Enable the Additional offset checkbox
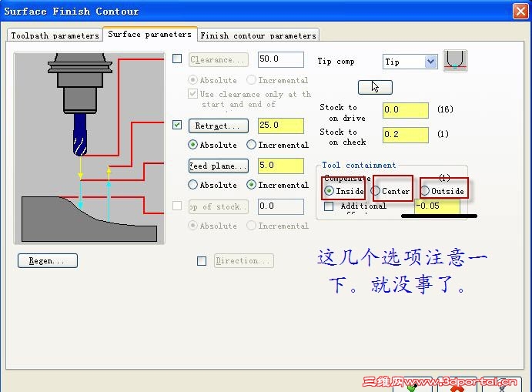The height and width of the screenshot is (392, 532). (329, 206)
